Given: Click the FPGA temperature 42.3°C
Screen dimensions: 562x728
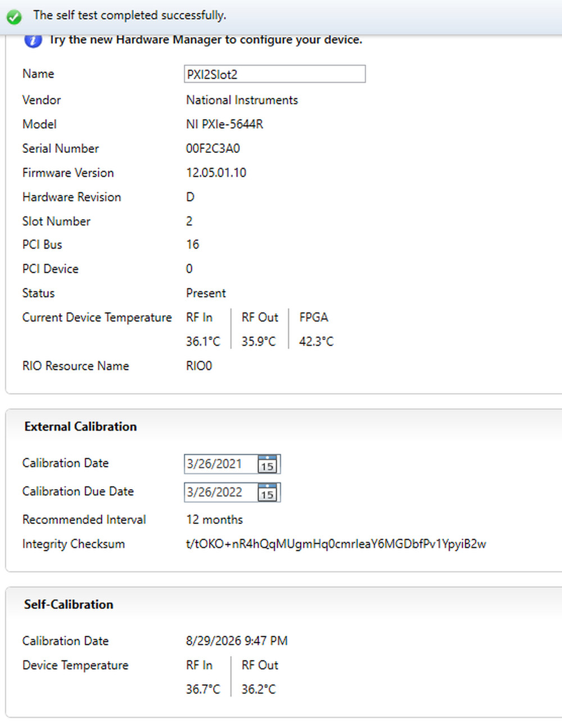Looking at the screenshot, I should (x=316, y=341).
